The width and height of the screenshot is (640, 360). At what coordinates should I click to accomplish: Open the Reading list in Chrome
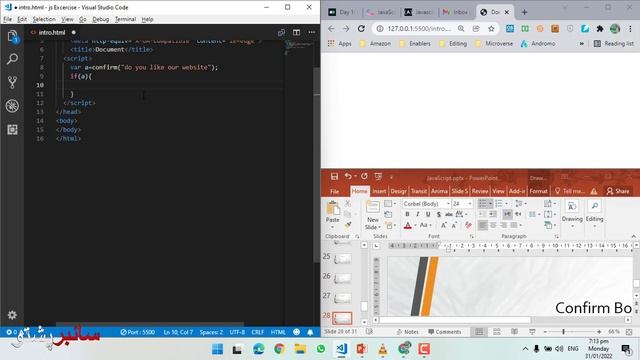point(613,43)
